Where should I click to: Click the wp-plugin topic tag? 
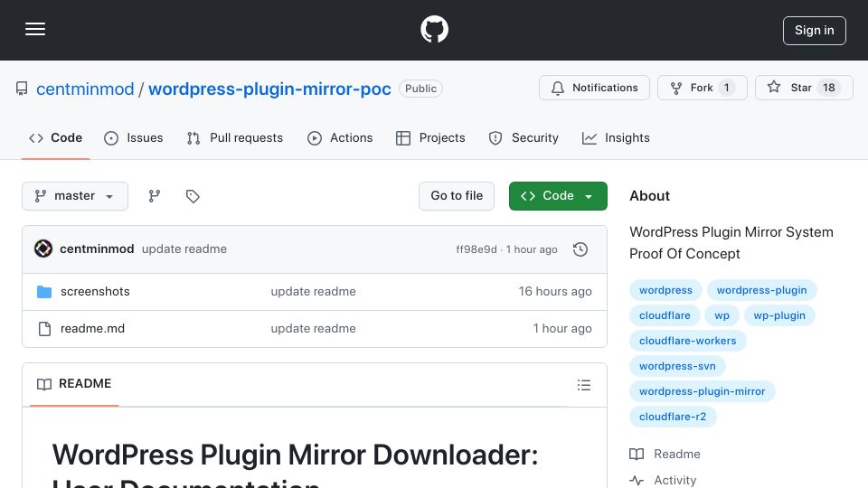779,315
